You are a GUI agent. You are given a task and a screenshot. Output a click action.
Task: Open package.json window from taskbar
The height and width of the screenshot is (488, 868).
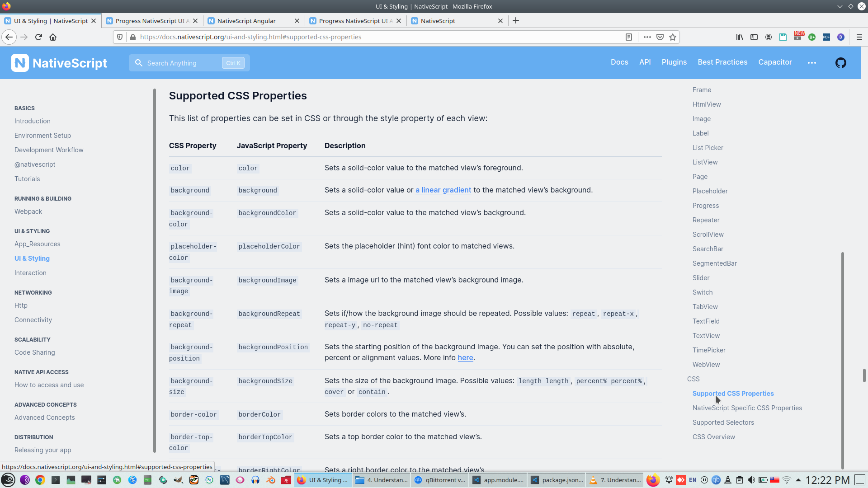[x=557, y=480]
